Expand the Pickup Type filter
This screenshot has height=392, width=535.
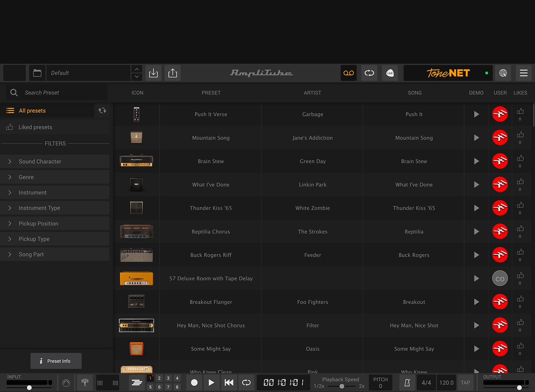click(55, 239)
